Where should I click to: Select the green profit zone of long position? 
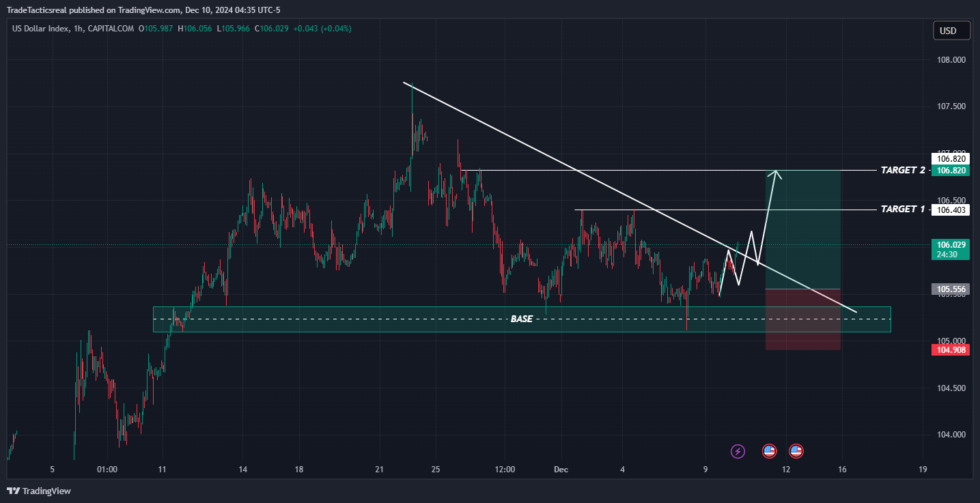tap(803, 229)
